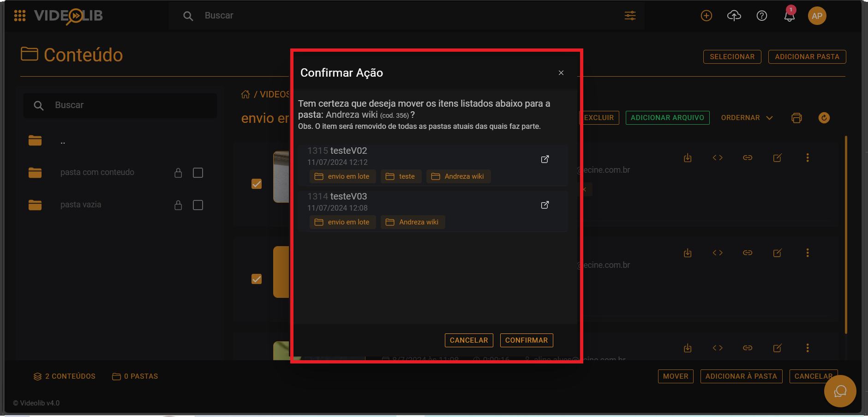Click the testeV03 item title

(x=348, y=196)
